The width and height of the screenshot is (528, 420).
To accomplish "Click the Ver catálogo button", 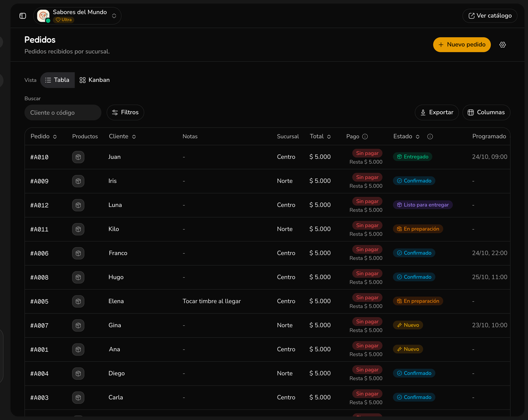I will coord(490,16).
